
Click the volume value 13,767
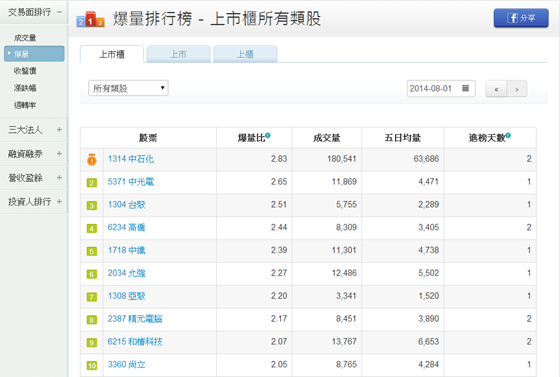(344, 342)
